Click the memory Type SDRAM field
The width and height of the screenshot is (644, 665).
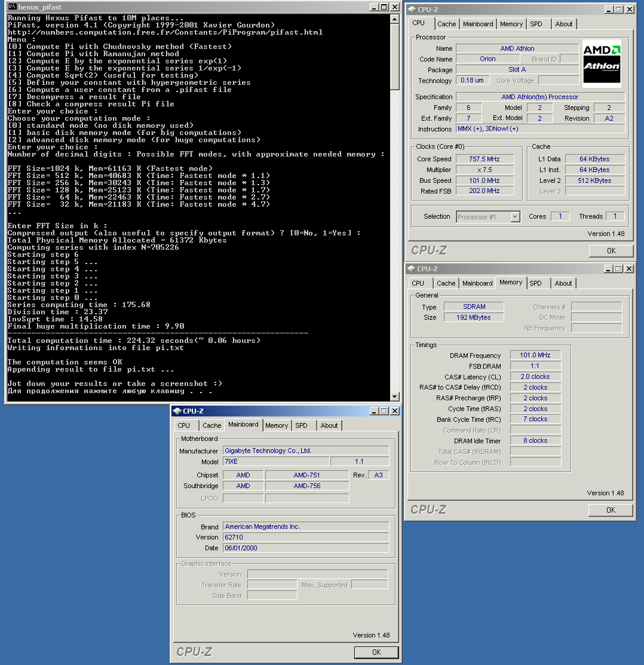[x=474, y=307]
